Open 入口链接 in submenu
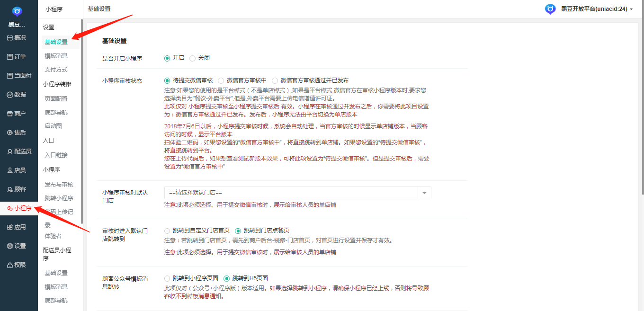Image resolution: width=644 pixels, height=311 pixels. pyautogui.click(x=56, y=155)
